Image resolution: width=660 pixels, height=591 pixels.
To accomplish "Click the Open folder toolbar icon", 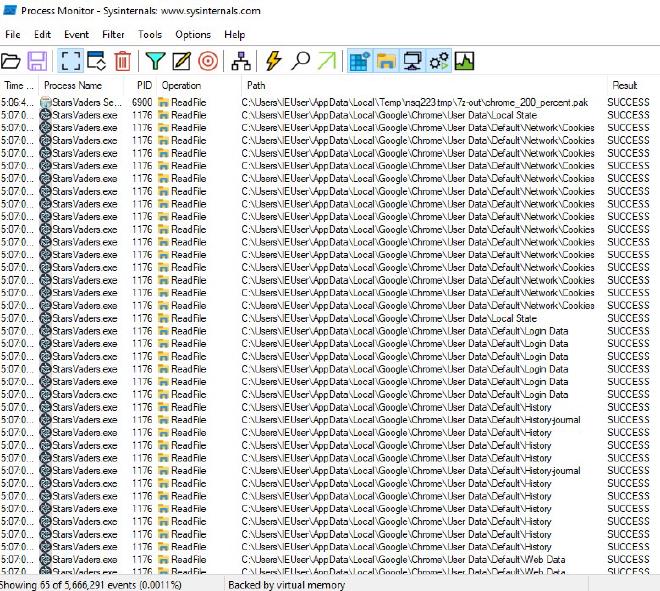I will tap(12, 62).
